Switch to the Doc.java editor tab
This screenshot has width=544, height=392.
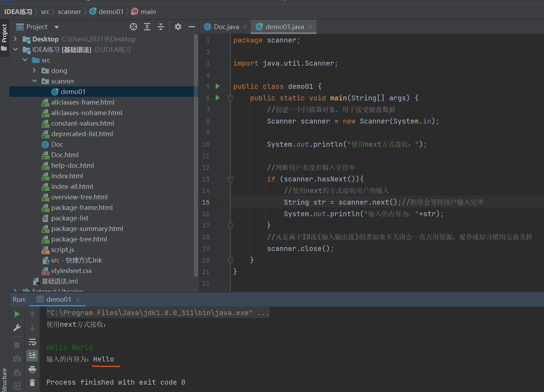[x=226, y=27]
